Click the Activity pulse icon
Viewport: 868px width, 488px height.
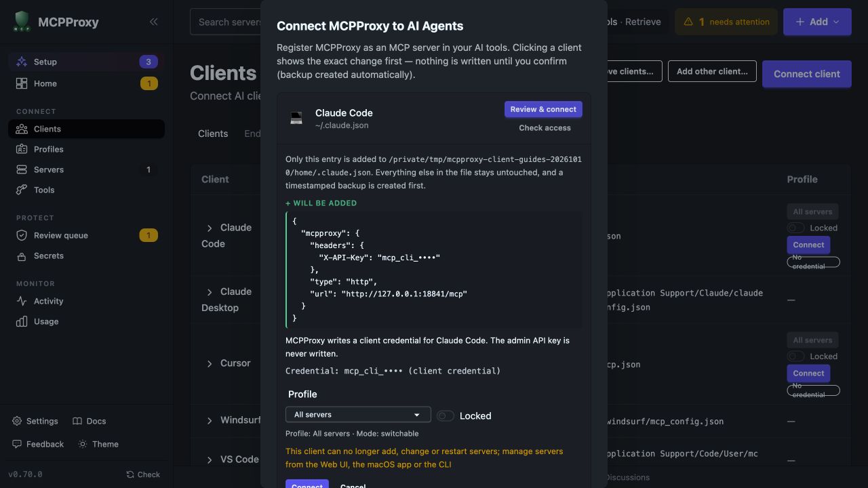[22, 301]
